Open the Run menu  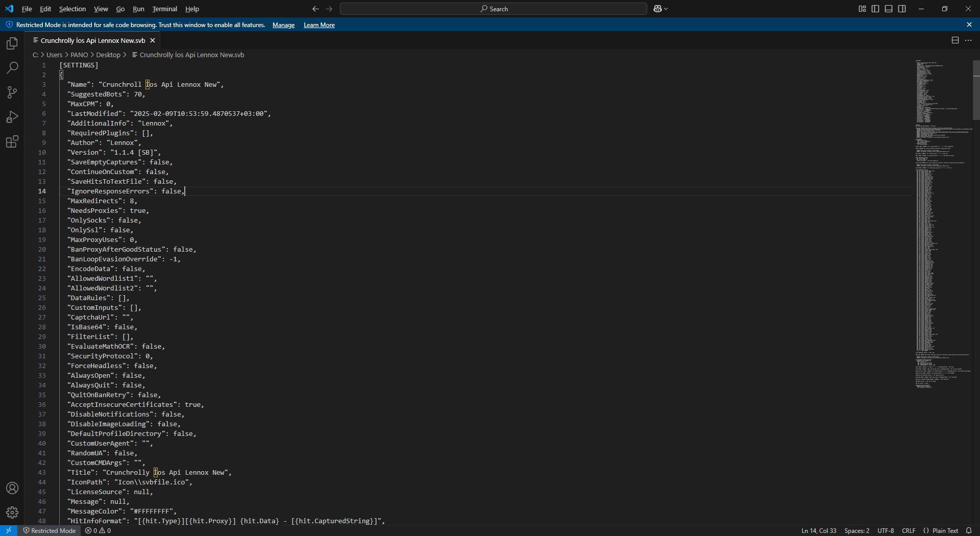click(x=138, y=9)
